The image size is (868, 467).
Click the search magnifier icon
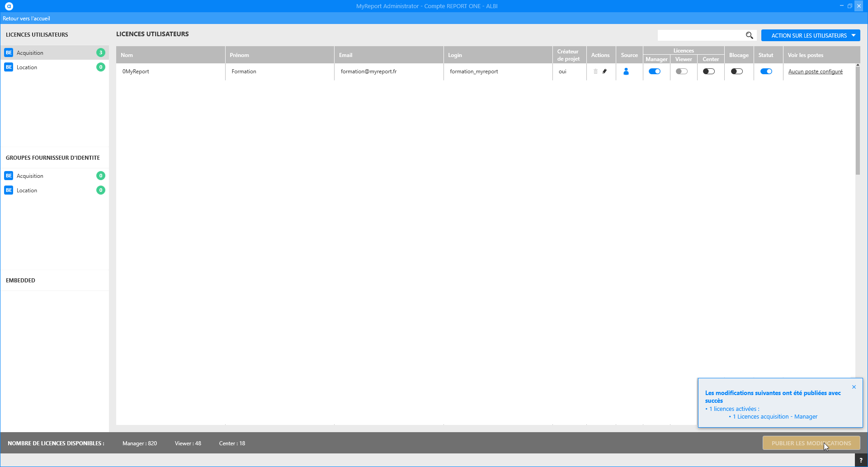749,35
